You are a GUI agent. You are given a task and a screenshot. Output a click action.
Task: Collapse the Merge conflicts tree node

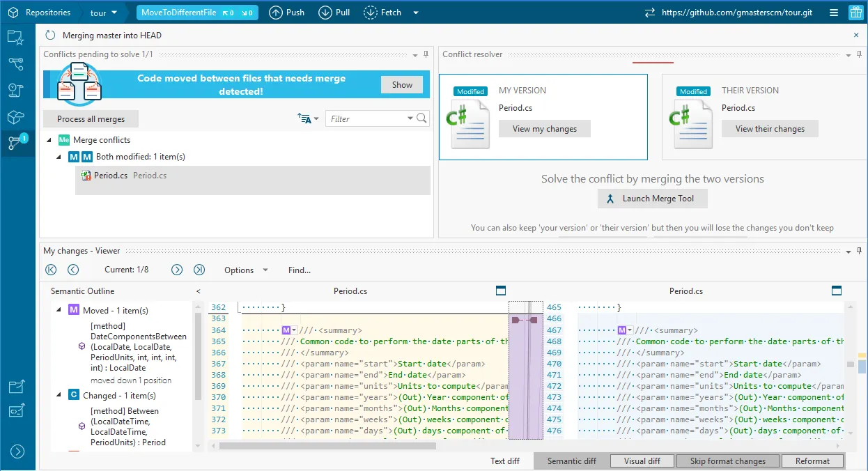[49, 140]
